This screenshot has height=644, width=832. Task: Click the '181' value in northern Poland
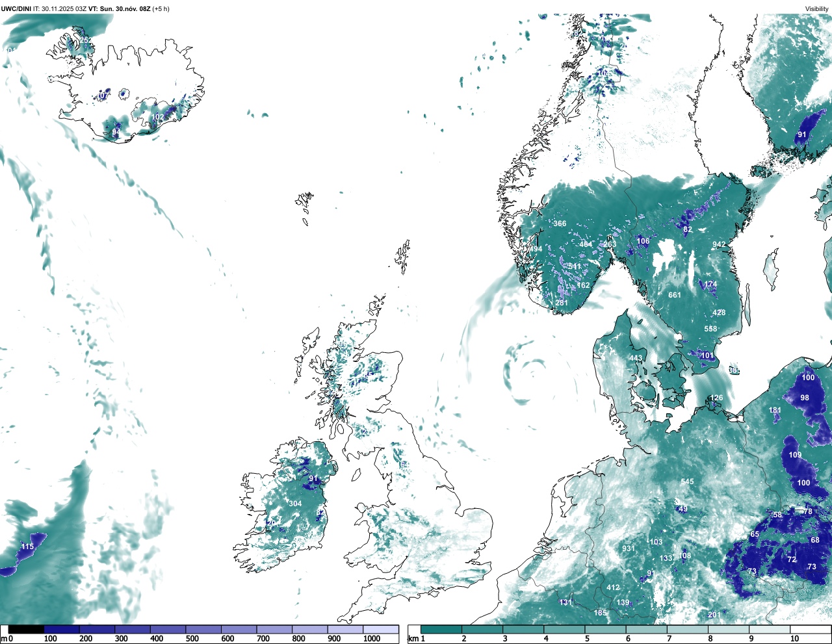coord(775,410)
